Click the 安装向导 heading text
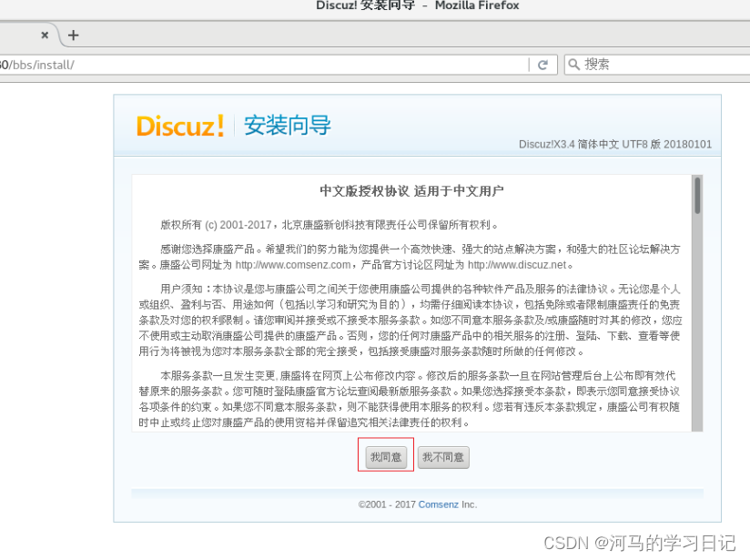 288,126
